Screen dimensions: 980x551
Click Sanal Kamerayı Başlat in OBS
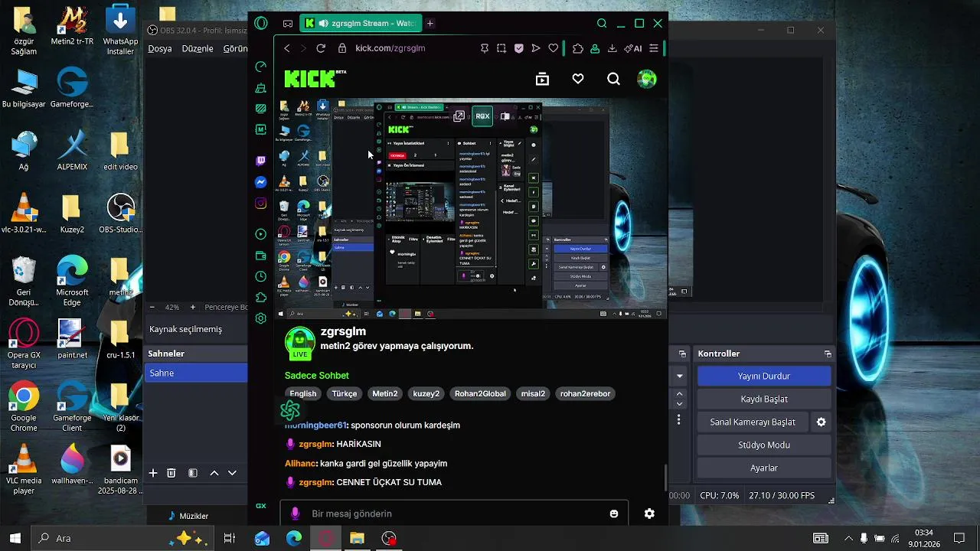pos(753,422)
